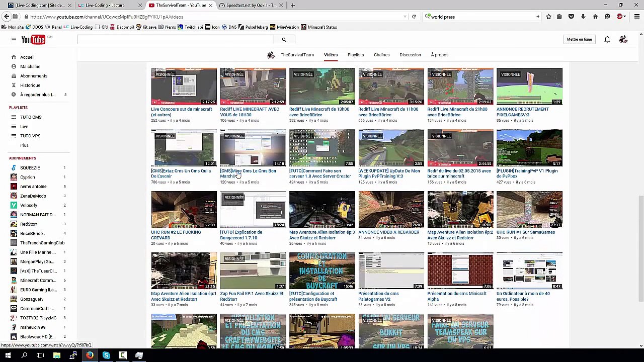Reload the page with the refresh icon
644x362 pixels.
(x=414, y=17)
